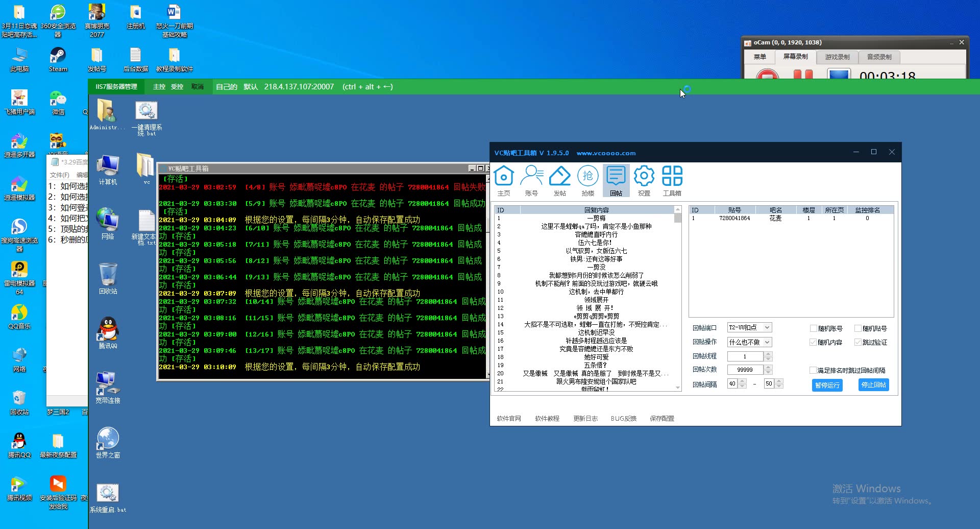980x529 pixels.
Task: Open the 宽带连接 icon on remote desktop
Action: pyautogui.click(x=108, y=388)
